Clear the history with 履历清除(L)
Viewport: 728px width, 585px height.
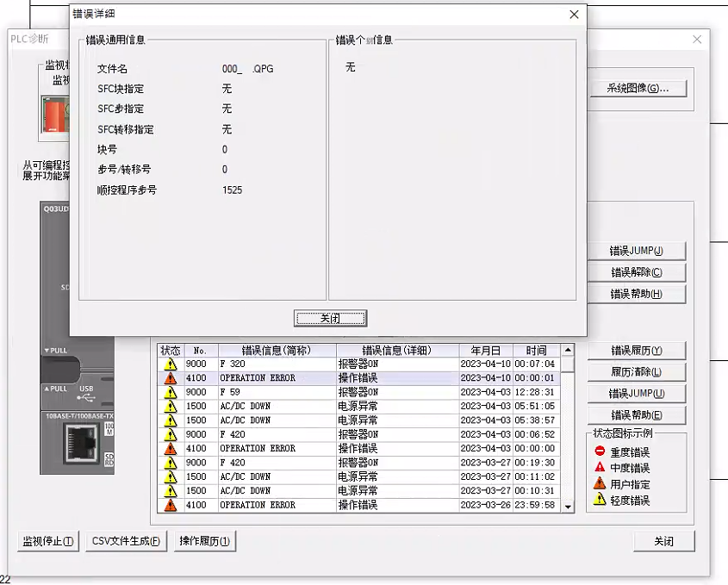coord(636,372)
